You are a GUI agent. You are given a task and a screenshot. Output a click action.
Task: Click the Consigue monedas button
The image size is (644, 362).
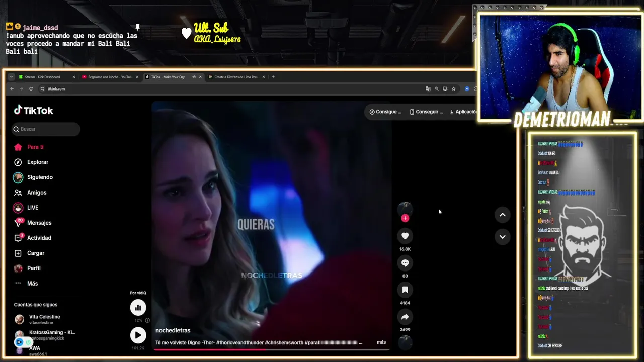click(385, 112)
